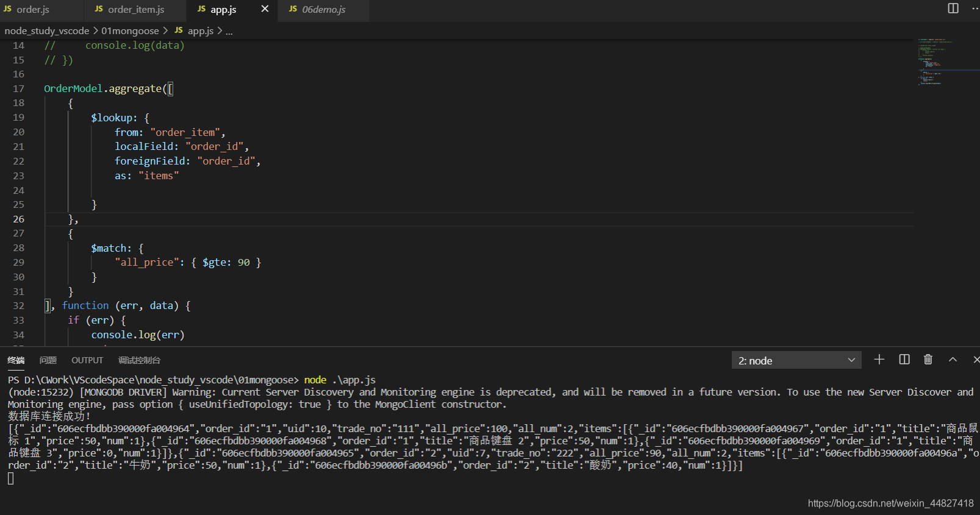Click node_study_vscode in the breadcrumb
980x515 pixels.
click(47, 31)
